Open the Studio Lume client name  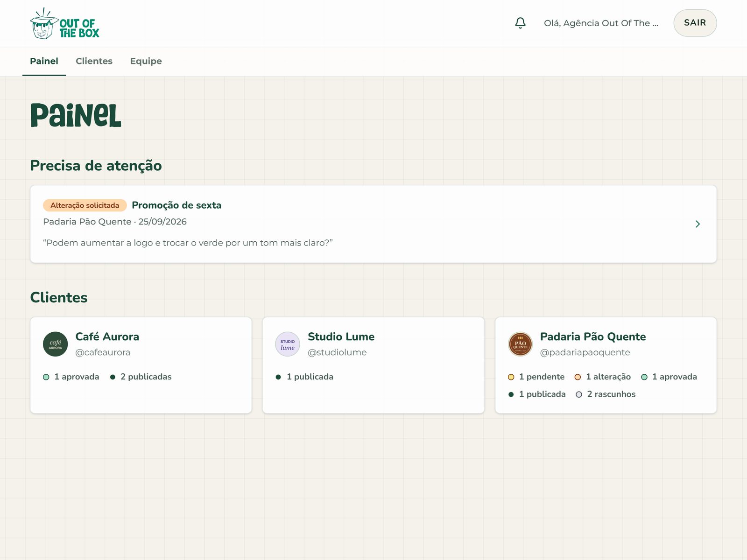341,336
